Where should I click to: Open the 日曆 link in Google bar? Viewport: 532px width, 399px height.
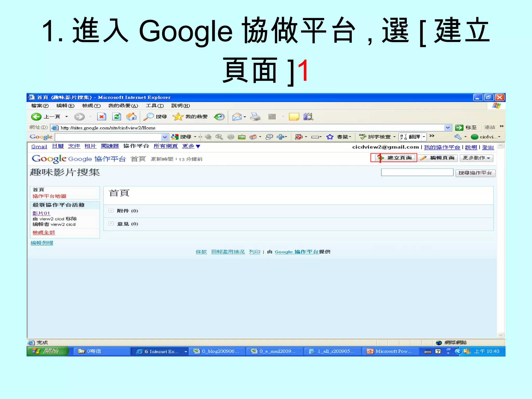click(x=58, y=146)
